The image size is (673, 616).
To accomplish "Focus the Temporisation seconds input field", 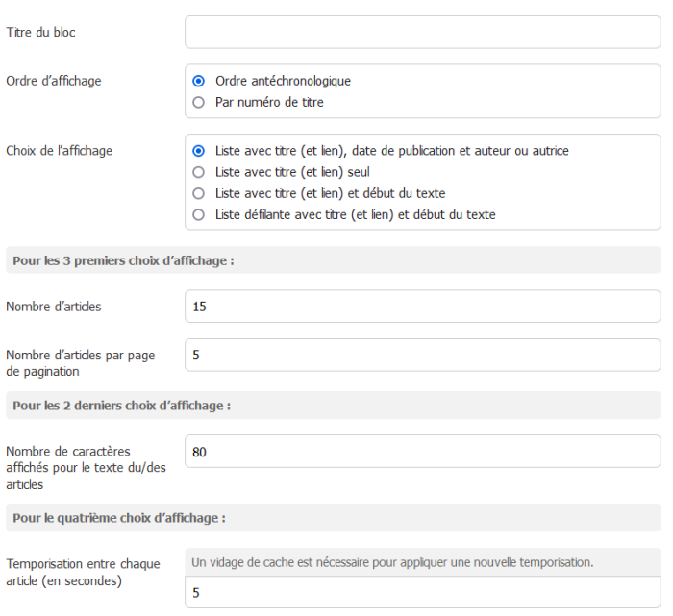I will point(422,593).
